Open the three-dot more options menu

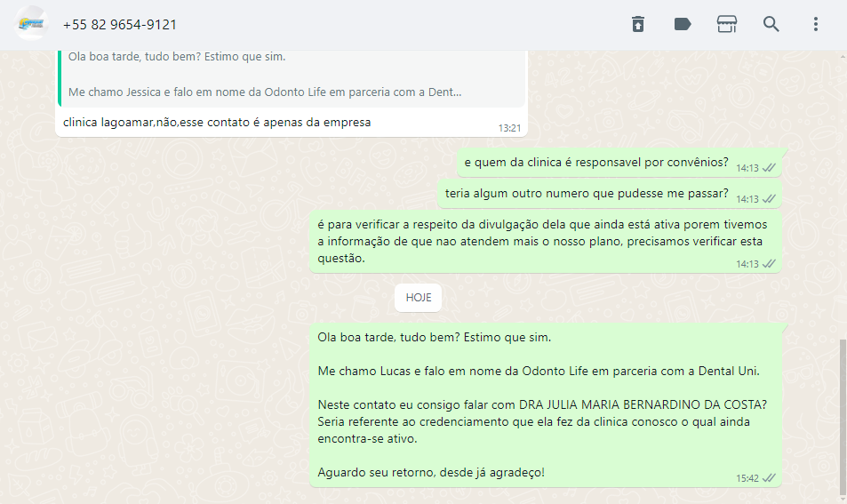tap(816, 24)
